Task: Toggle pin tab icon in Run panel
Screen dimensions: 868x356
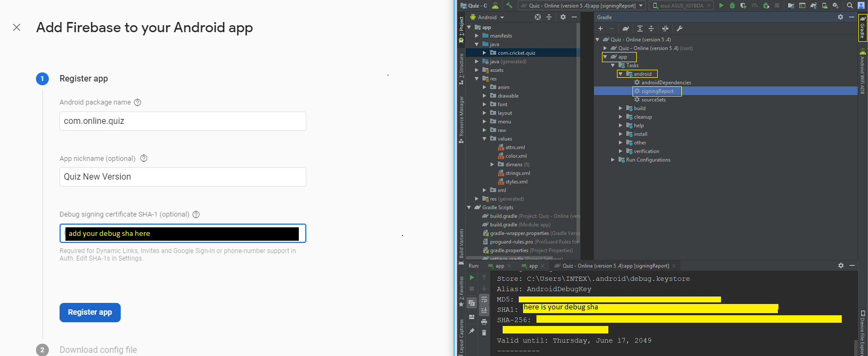Action: pyautogui.click(x=472, y=331)
